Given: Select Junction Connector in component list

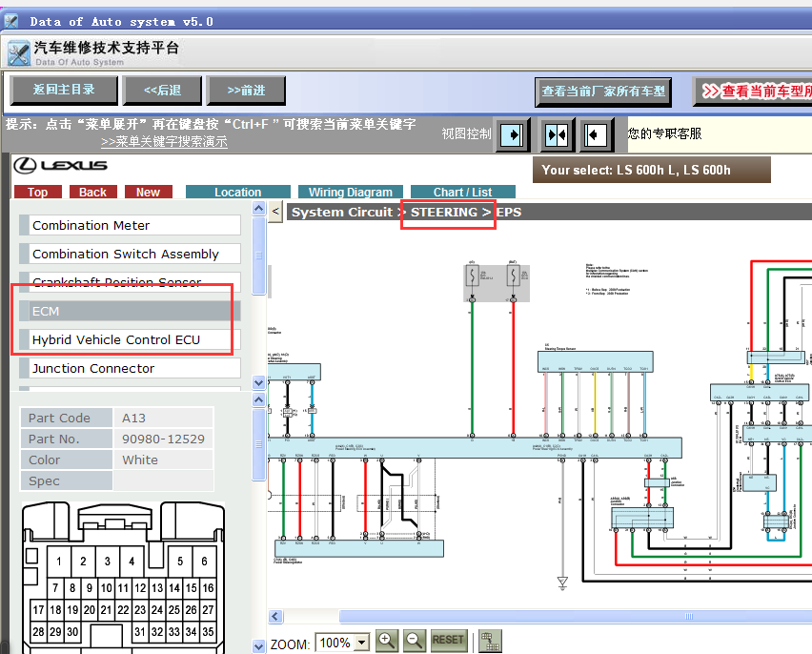Looking at the screenshot, I should 130,368.
